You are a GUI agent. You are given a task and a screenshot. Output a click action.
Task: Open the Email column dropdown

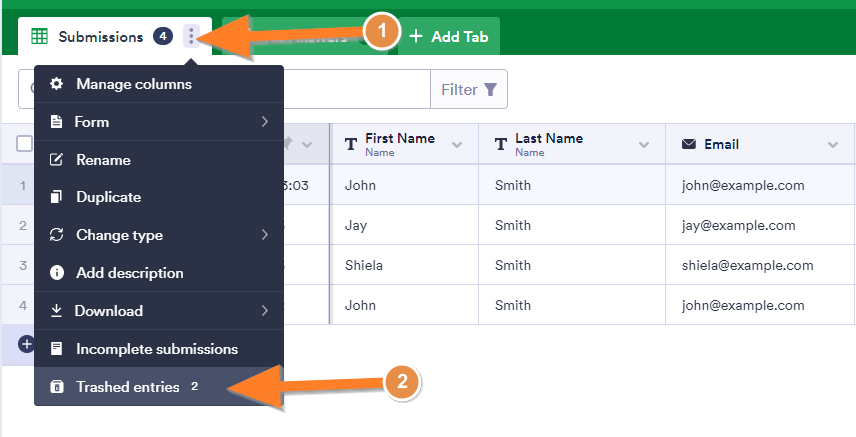(833, 145)
